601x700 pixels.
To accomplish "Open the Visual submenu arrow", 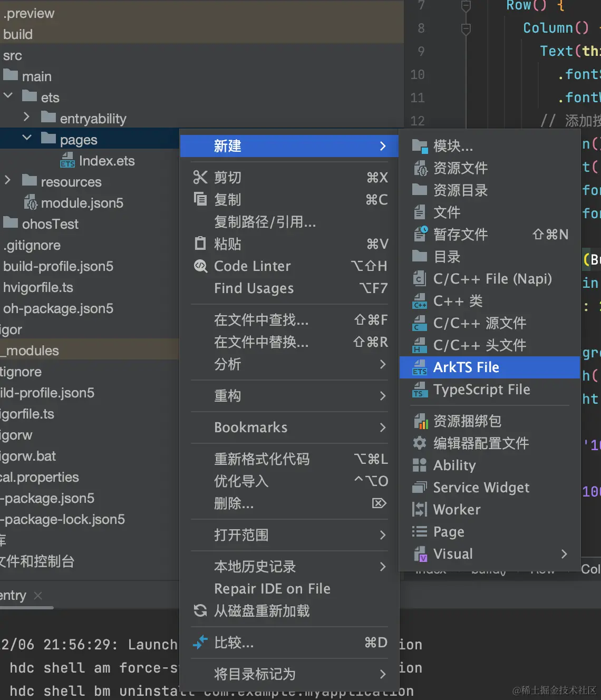I will (564, 553).
